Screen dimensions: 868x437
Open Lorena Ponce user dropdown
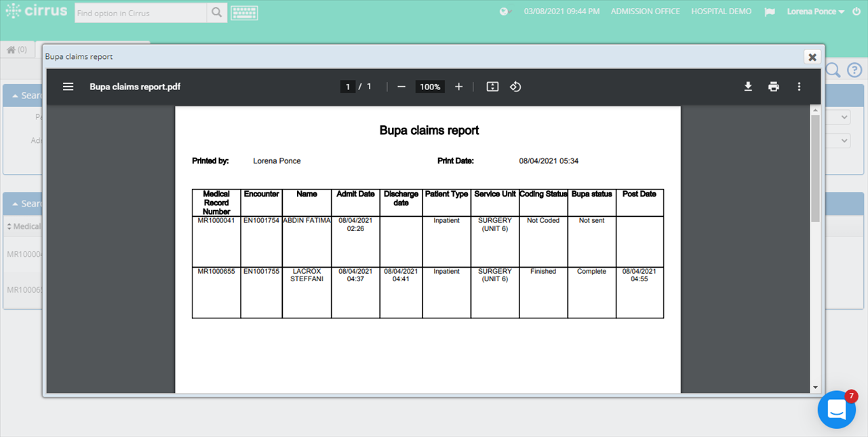point(816,12)
